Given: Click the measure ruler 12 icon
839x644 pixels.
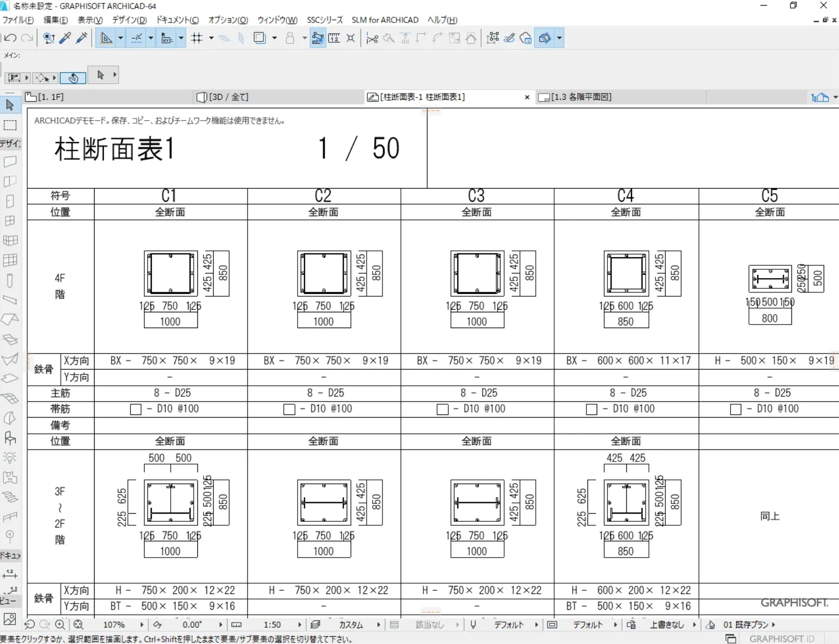Looking at the screenshot, I should pyautogui.click(x=334, y=38).
